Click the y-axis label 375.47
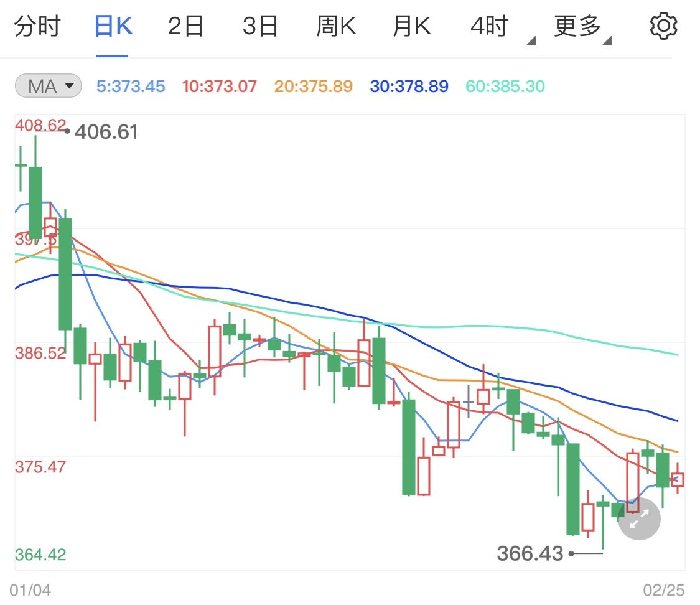 click(x=40, y=467)
